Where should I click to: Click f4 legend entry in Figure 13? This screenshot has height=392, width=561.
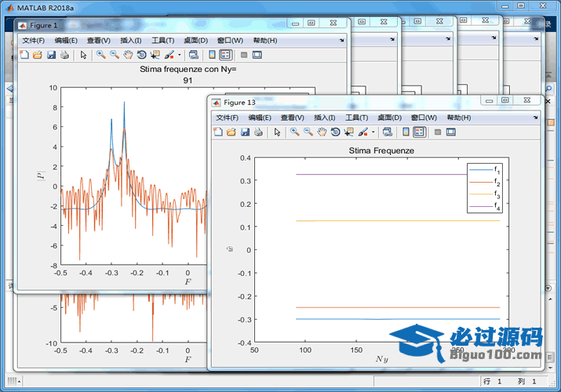tap(484, 206)
